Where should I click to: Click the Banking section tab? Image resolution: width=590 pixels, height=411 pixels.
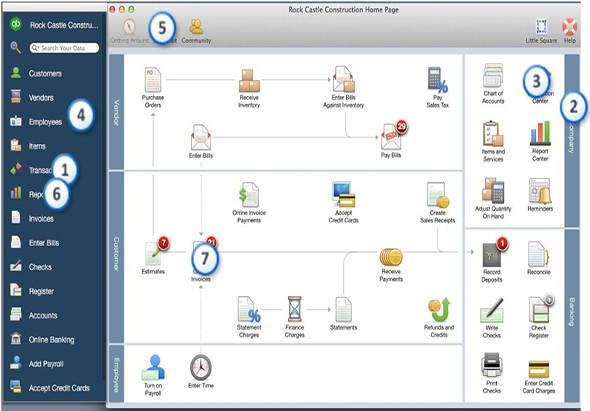[572, 315]
